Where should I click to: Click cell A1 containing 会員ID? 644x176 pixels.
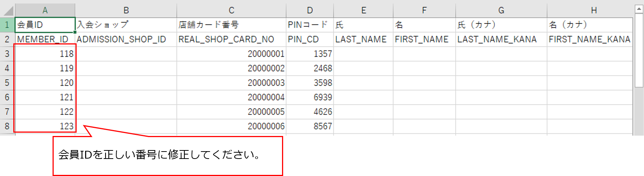pyautogui.click(x=45, y=25)
